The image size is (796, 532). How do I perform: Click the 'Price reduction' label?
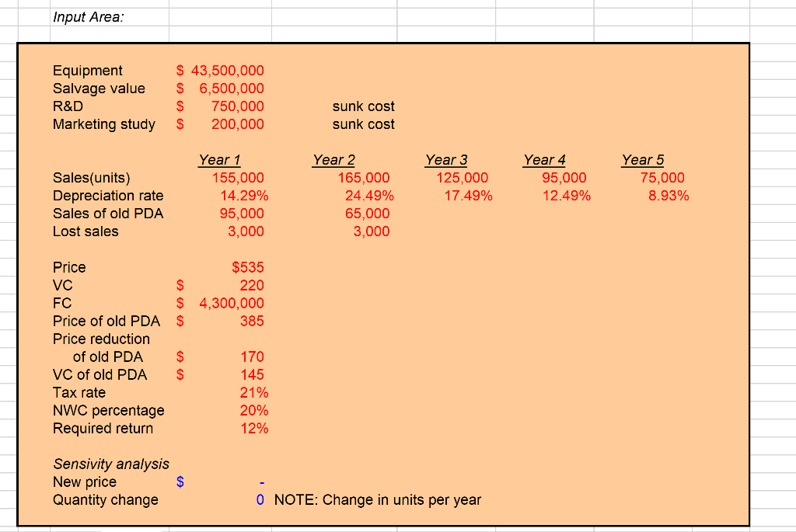click(x=102, y=339)
